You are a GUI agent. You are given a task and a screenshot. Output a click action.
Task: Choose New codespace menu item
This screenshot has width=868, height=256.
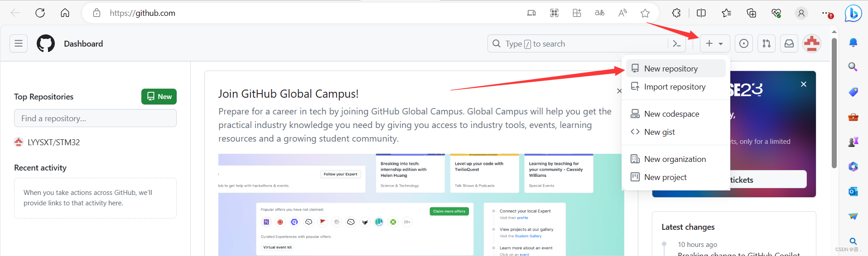[x=676, y=114]
